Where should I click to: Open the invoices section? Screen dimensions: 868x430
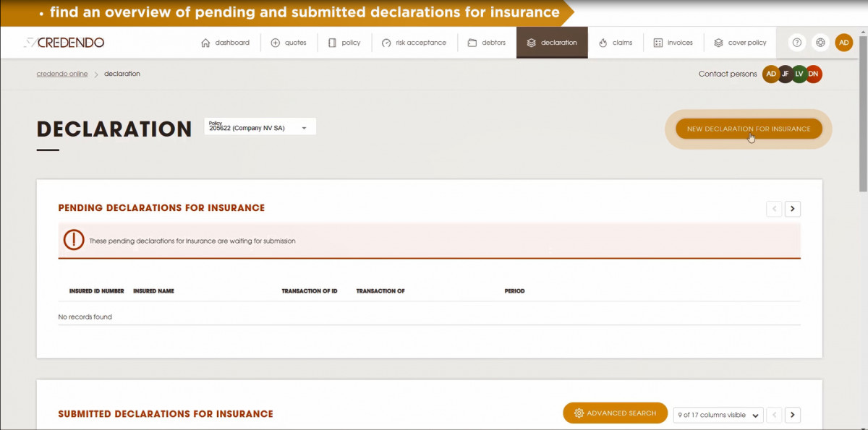(x=673, y=43)
